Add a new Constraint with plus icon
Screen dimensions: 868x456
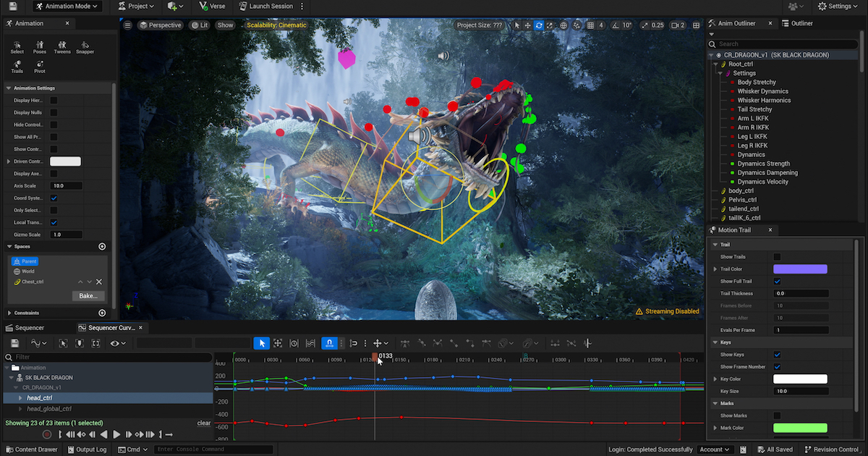(x=102, y=313)
